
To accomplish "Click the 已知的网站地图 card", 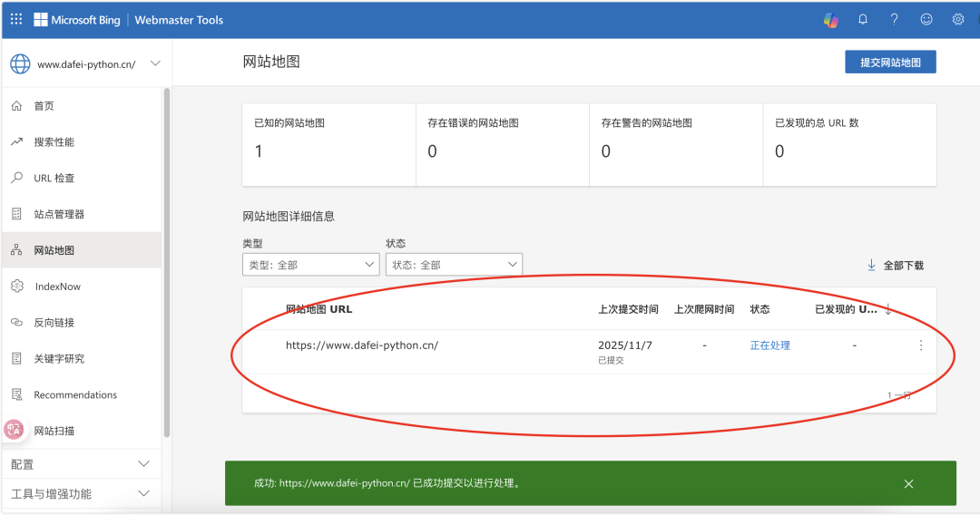I will click(x=328, y=145).
